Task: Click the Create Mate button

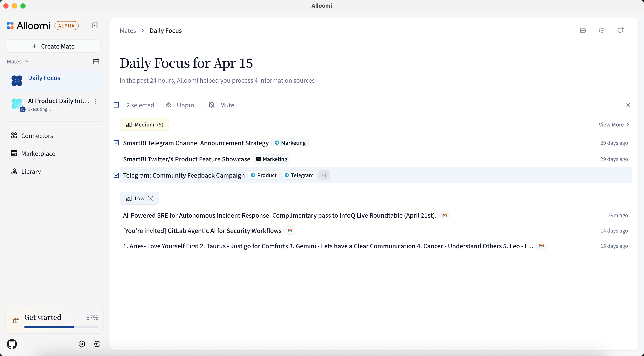Action: coord(53,46)
